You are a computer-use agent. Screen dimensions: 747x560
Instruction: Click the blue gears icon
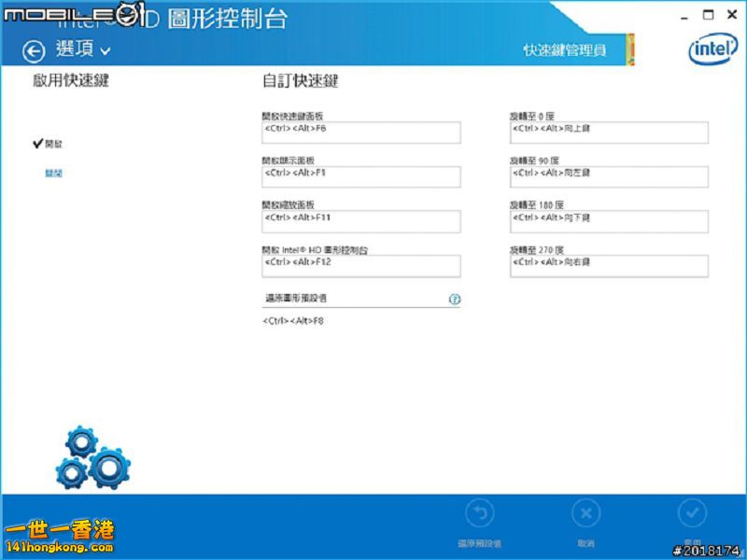pyautogui.click(x=92, y=457)
